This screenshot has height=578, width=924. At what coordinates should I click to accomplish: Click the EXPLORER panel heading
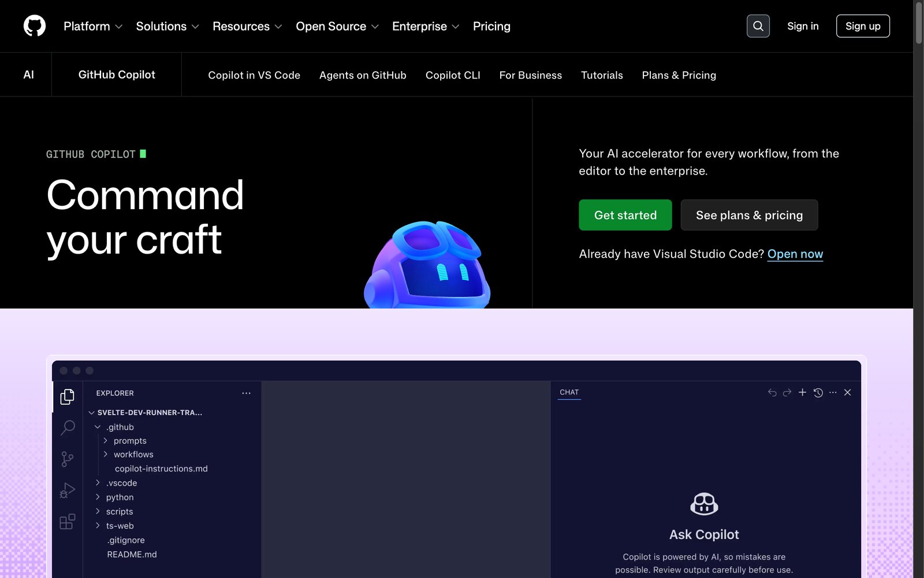point(115,393)
